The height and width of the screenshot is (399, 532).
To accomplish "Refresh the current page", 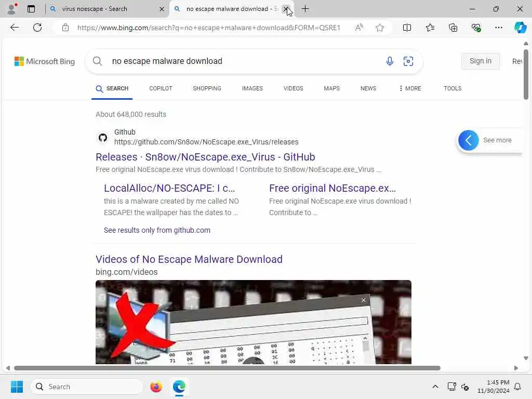I will pyautogui.click(x=37, y=28).
